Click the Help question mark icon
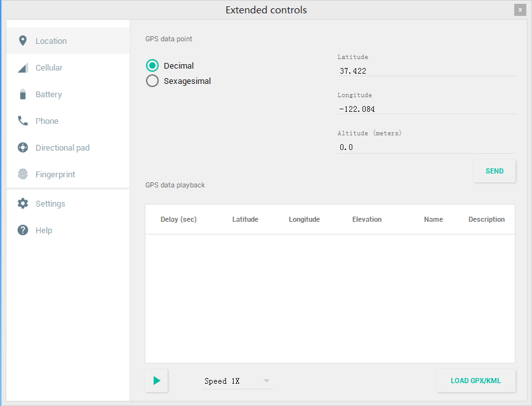The height and width of the screenshot is (406, 532). pos(23,230)
